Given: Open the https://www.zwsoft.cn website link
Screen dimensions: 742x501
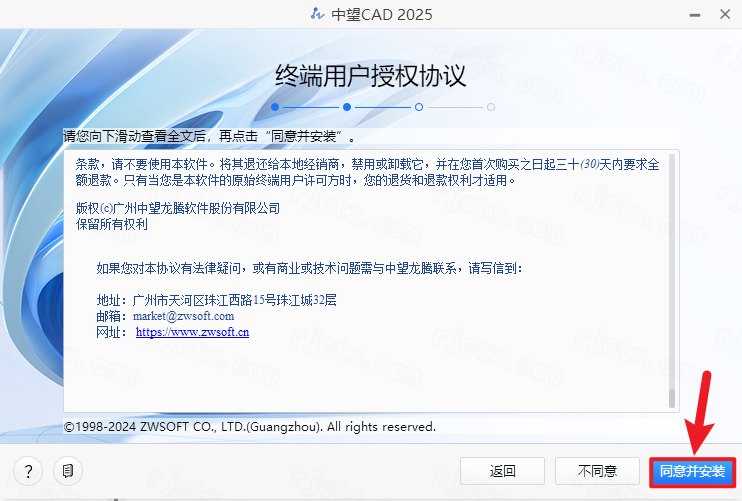Looking at the screenshot, I should click(192, 331).
